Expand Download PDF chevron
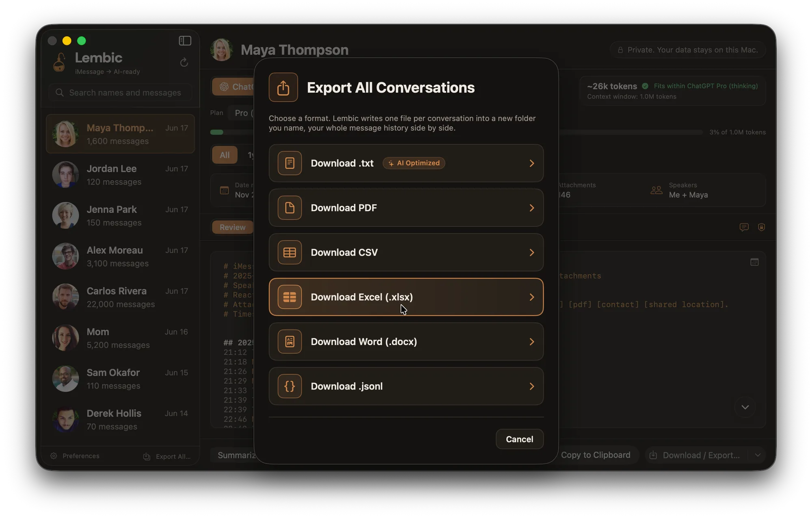The height and width of the screenshot is (518, 812). (x=531, y=208)
